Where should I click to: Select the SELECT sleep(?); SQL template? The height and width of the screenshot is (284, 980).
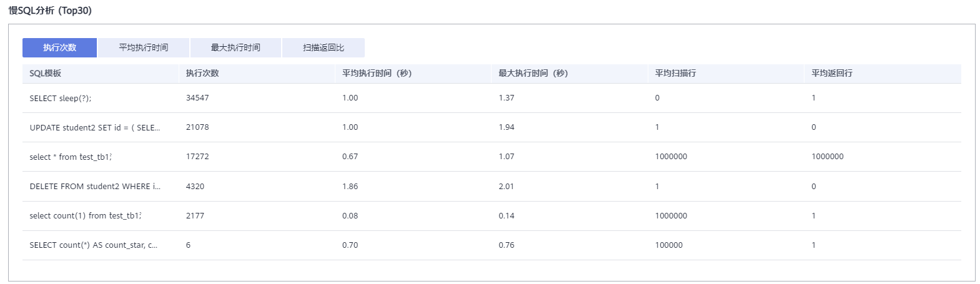click(61, 98)
